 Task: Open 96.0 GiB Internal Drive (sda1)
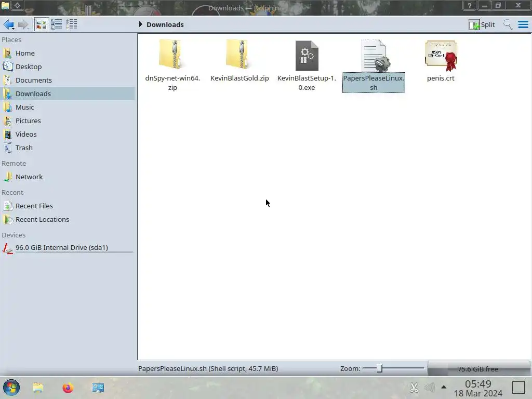68,248
